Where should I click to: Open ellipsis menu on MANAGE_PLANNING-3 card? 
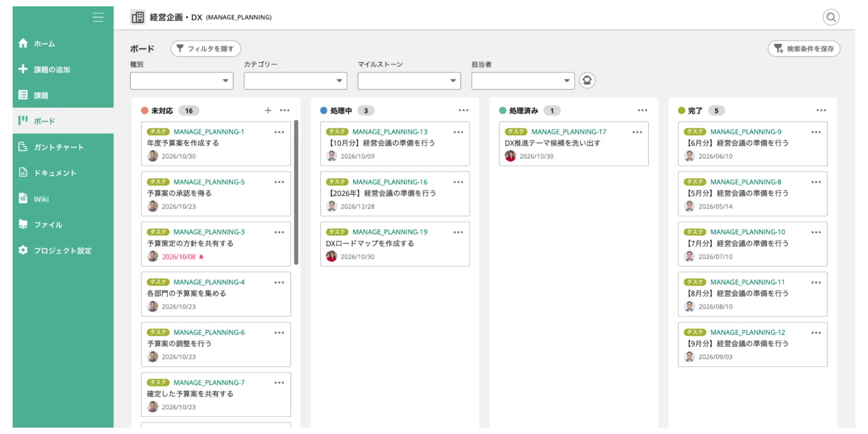coord(279,232)
